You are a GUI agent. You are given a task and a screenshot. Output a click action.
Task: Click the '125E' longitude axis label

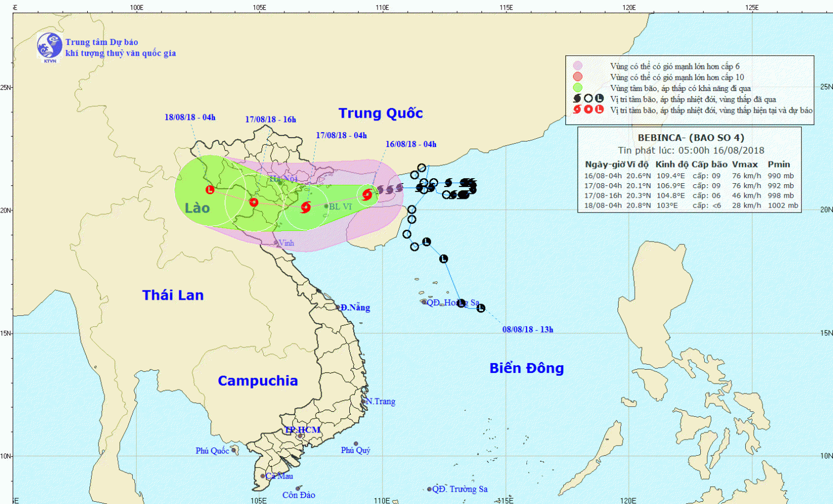pos(752,7)
